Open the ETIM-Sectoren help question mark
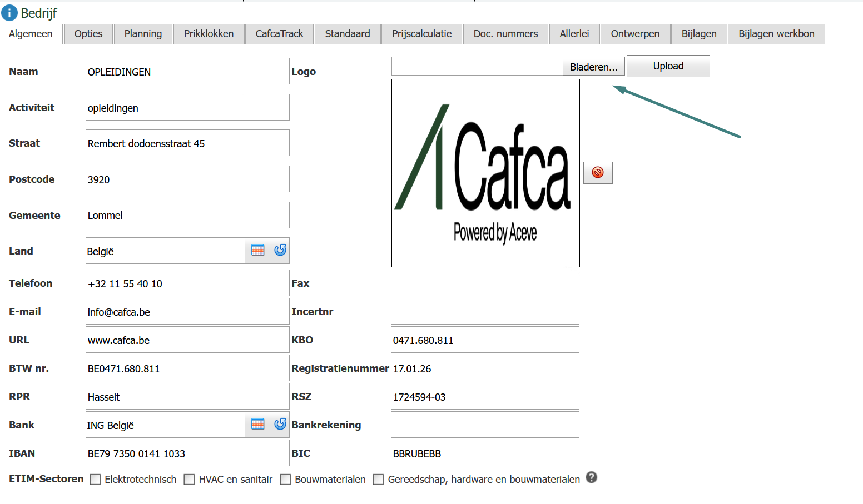The height and width of the screenshot is (504, 863). pos(592,477)
